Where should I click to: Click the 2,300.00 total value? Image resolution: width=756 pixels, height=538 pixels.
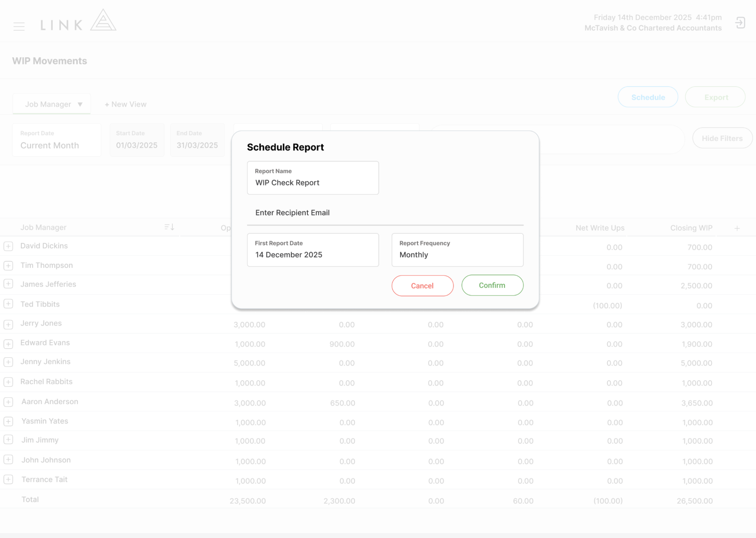coord(339,501)
